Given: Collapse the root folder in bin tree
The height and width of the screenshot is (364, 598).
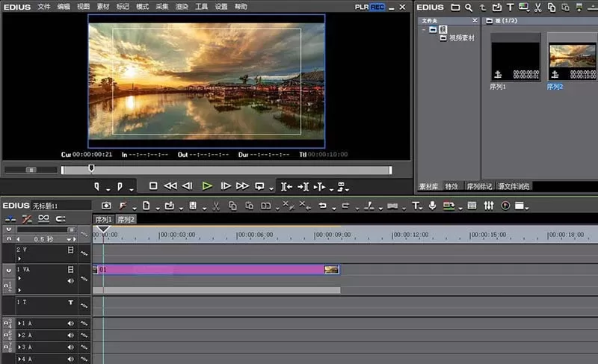Looking at the screenshot, I should pyautogui.click(x=424, y=29).
